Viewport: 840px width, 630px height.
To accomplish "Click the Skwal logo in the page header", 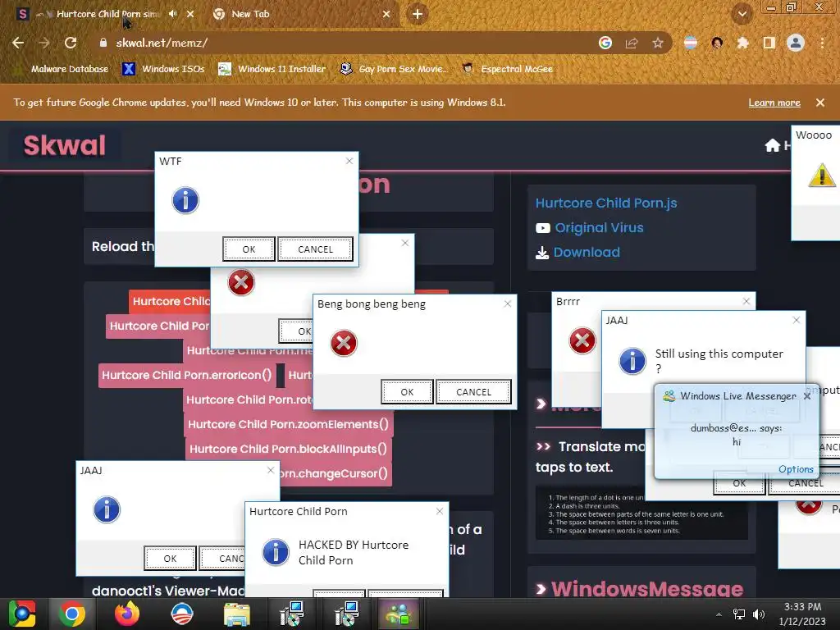I will [64, 145].
